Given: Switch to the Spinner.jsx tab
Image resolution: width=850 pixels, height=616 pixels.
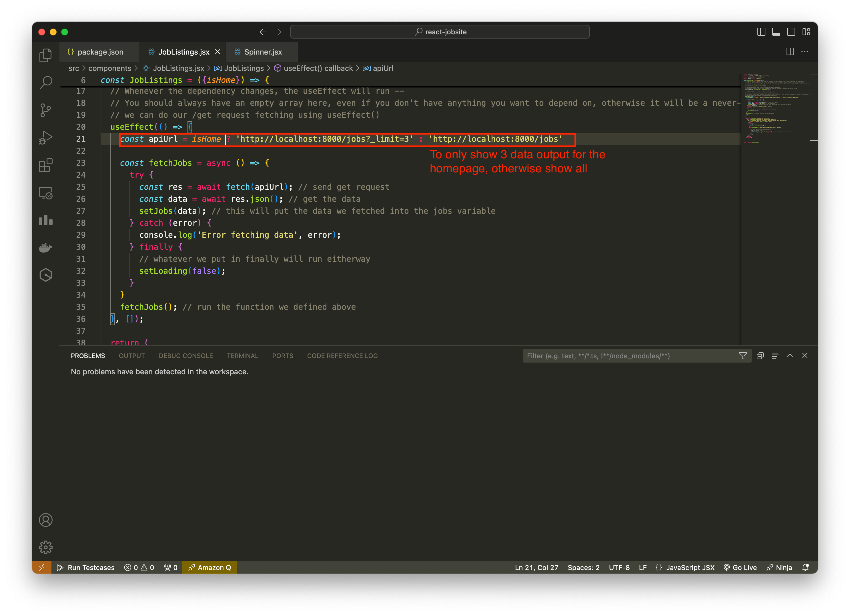Looking at the screenshot, I should pyautogui.click(x=262, y=52).
